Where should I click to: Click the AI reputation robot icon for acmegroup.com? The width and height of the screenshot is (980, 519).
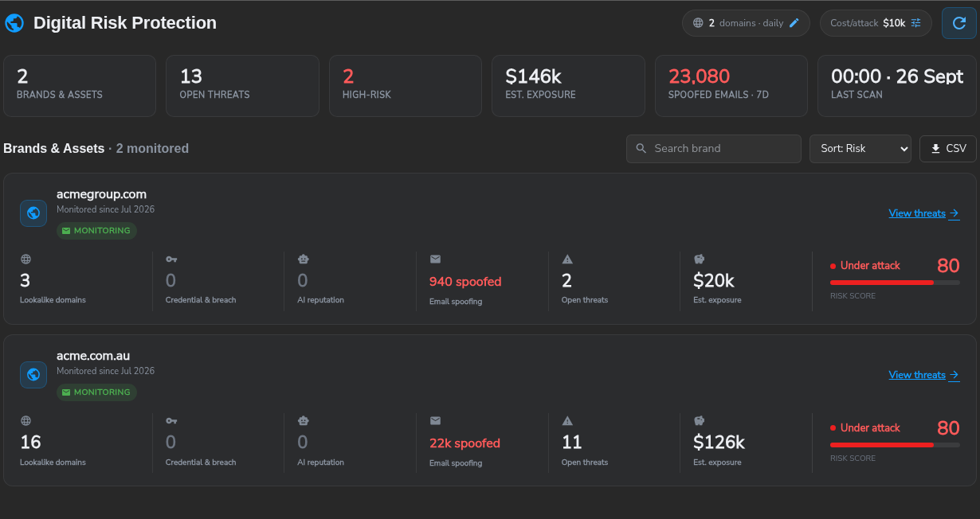303,259
